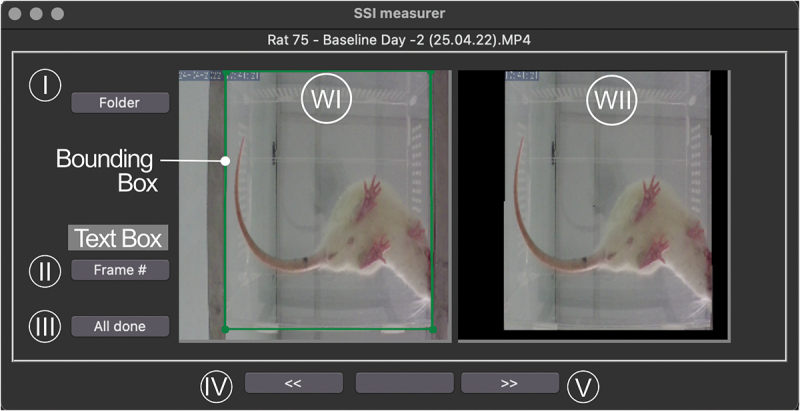
Task: Click the gray zoom window button
Action: pos(58,14)
